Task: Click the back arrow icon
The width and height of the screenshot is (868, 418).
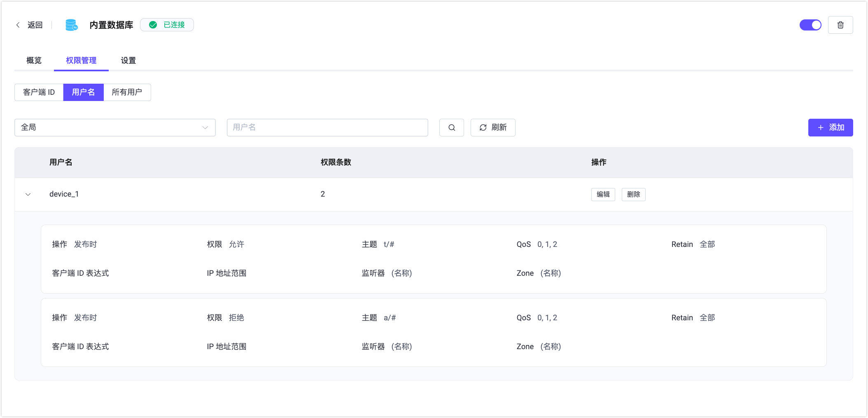Action: [x=18, y=25]
